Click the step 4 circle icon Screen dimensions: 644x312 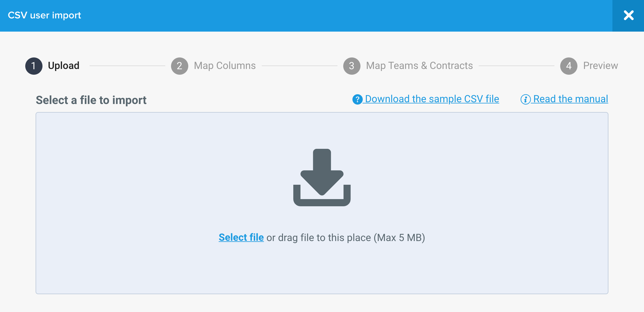coord(569,66)
